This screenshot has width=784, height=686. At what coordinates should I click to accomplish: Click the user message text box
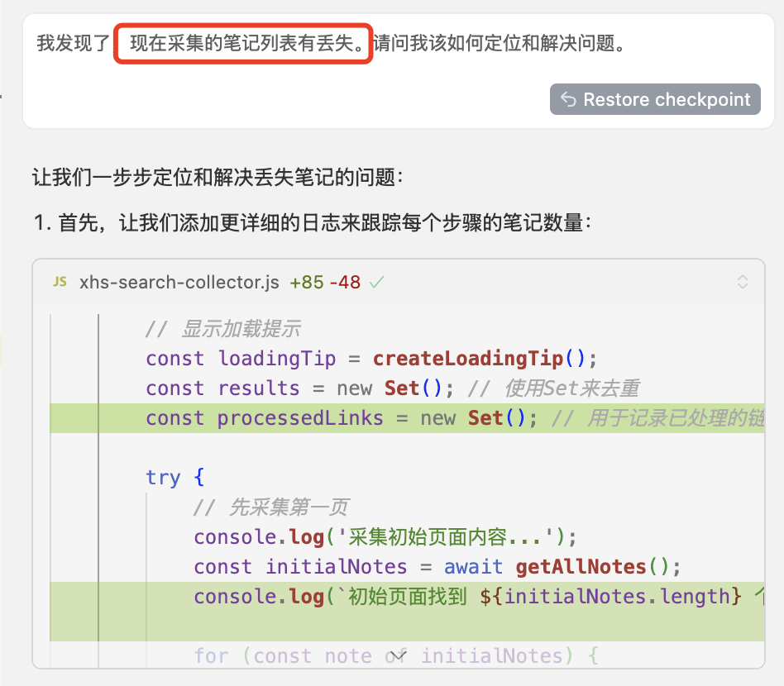[398, 71]
